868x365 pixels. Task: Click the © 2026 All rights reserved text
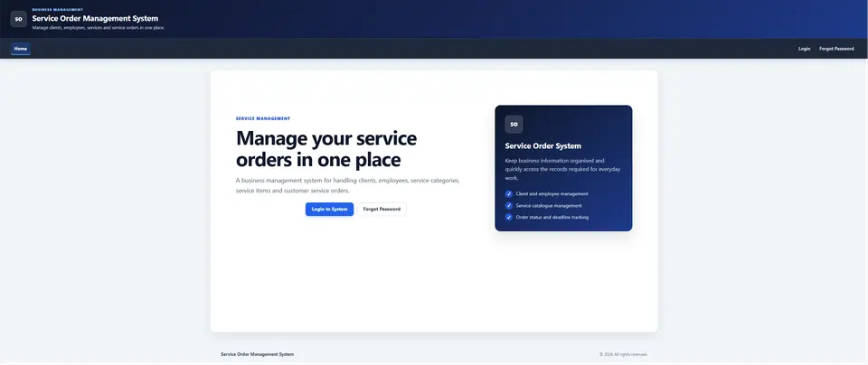(623, 354)
